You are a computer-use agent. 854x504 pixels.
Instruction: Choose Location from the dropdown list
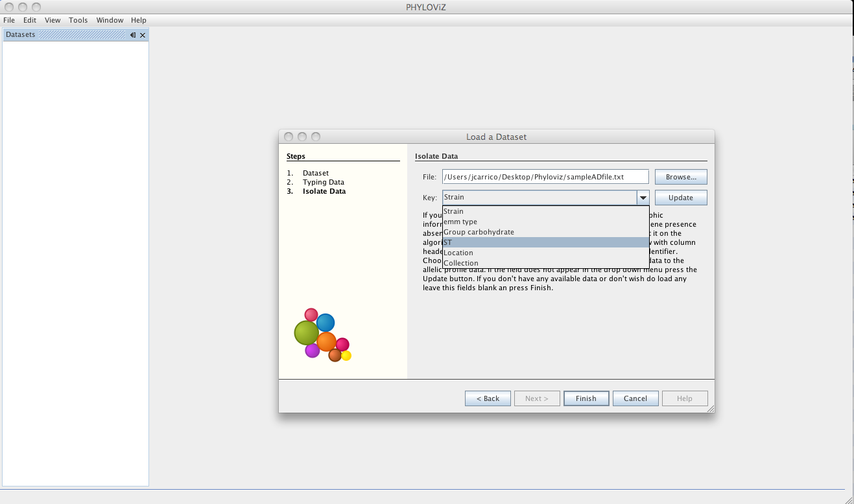click(545, 253)
